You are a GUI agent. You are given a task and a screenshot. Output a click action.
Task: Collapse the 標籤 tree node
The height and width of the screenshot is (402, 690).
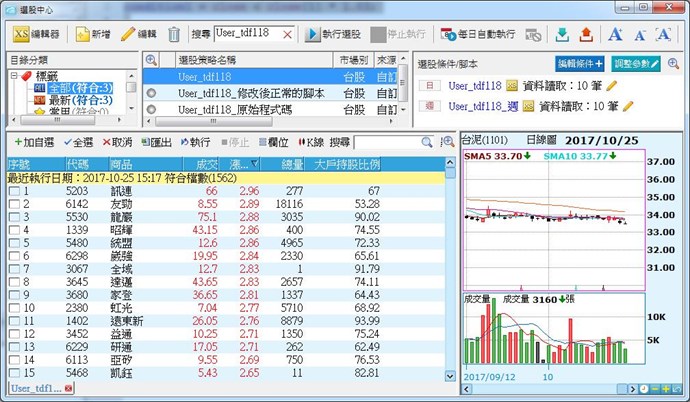click(x=13, y=75)
